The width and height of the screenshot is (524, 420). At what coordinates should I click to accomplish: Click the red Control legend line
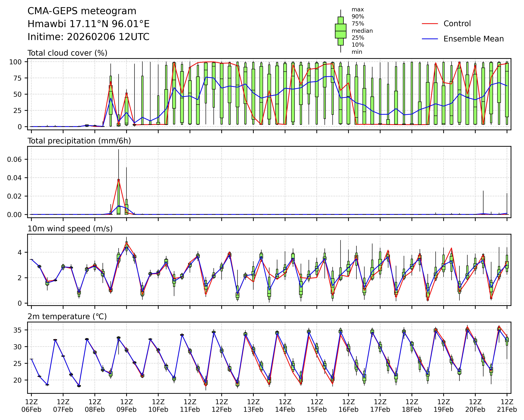pos(430,24)
